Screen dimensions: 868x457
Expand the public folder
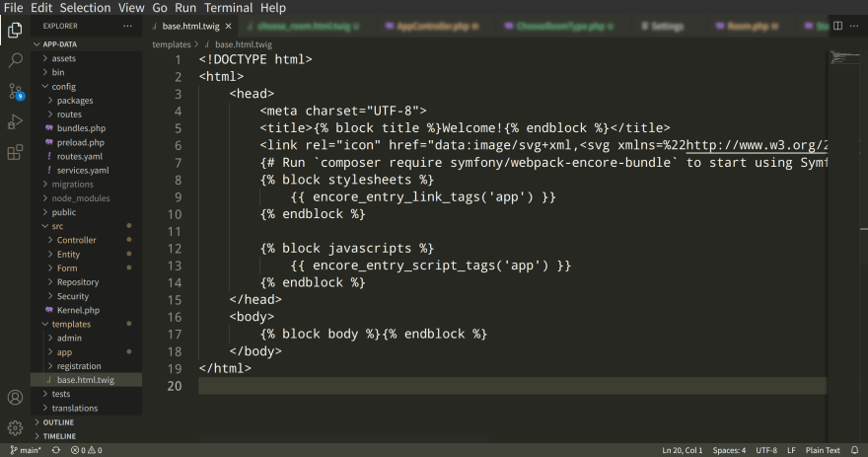(64, 212)
